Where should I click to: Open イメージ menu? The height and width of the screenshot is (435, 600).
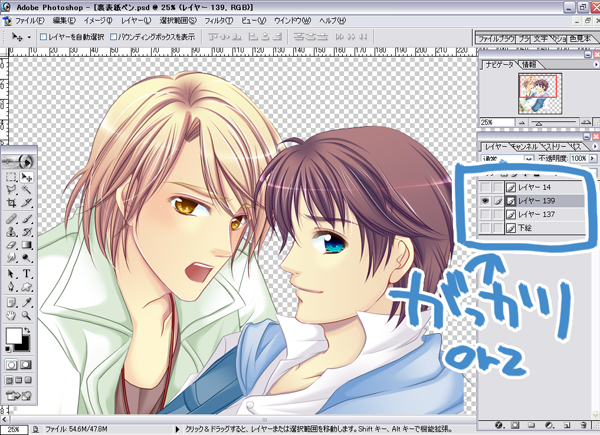coord(98,21)
